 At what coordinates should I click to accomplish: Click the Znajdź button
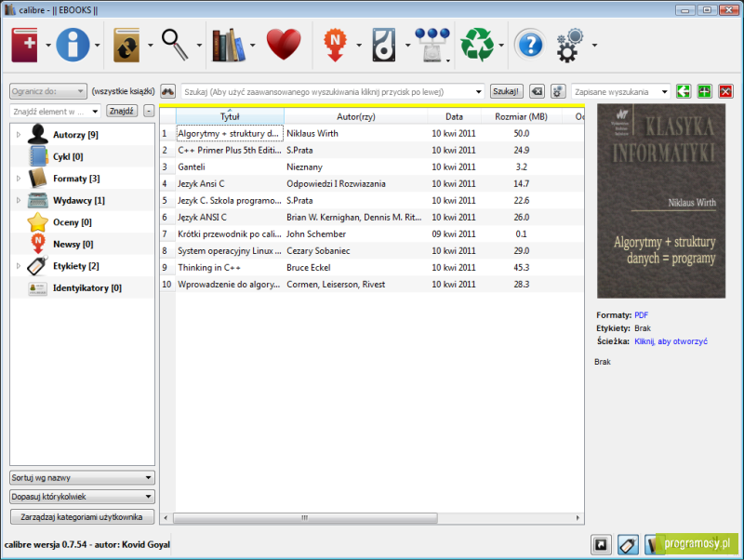point(122,111)
